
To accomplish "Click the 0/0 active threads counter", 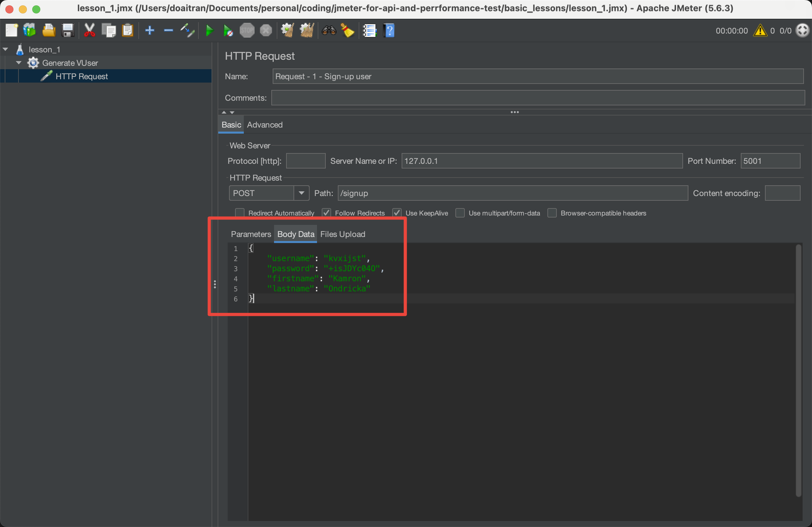I will click(785, 31).
